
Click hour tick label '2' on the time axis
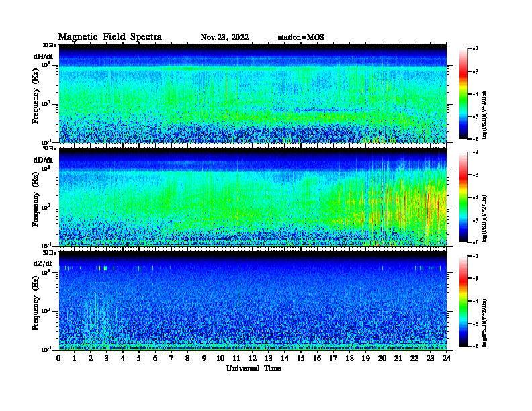point(91,359)
